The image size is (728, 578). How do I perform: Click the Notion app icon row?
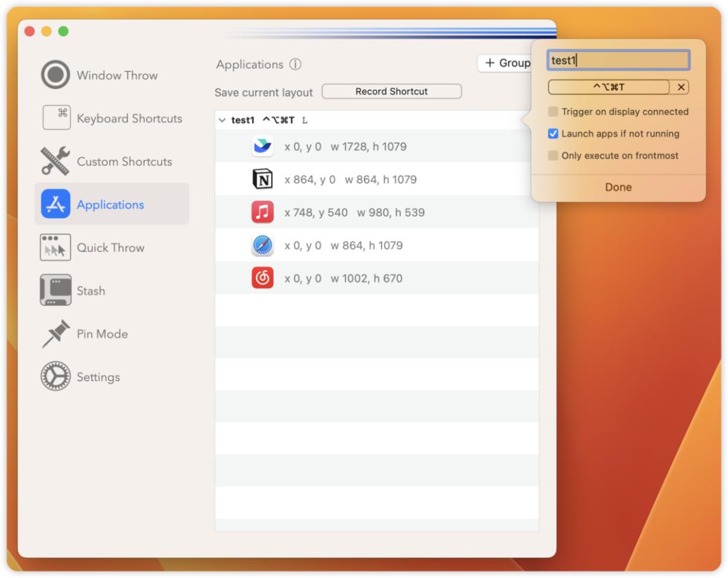(377, 179)
